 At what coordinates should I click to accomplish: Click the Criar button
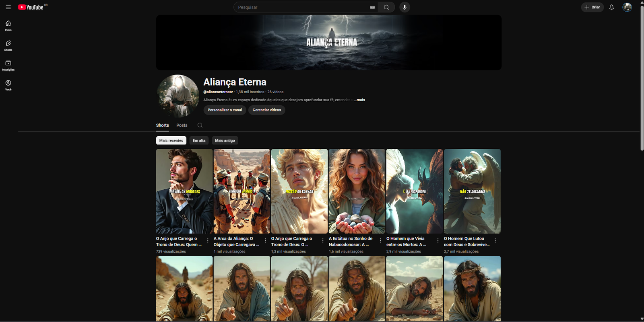click(592, 7)
